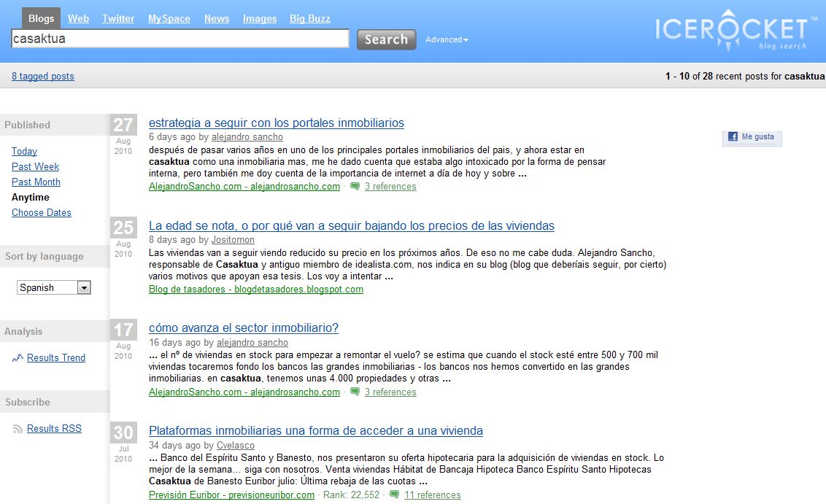Screen dimensions: 826x504
Task: Filter posts from Past Month
Action: pos(36,182)
